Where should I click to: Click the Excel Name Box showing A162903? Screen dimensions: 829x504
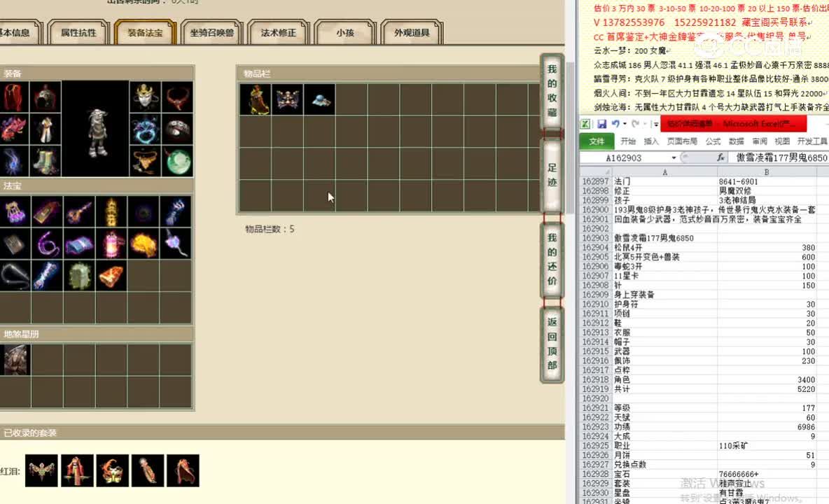pyautogui.click(x=624, y=157)
